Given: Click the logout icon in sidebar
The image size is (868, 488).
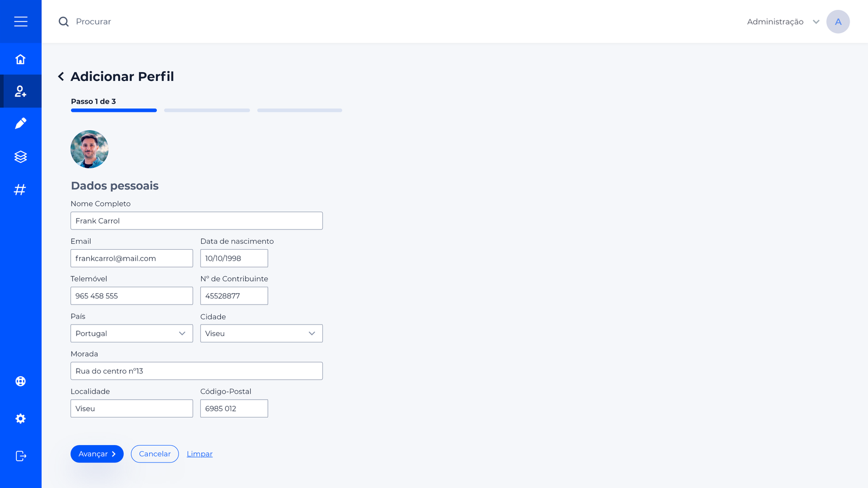Looking at the screenshot, I should pos(21,456).
